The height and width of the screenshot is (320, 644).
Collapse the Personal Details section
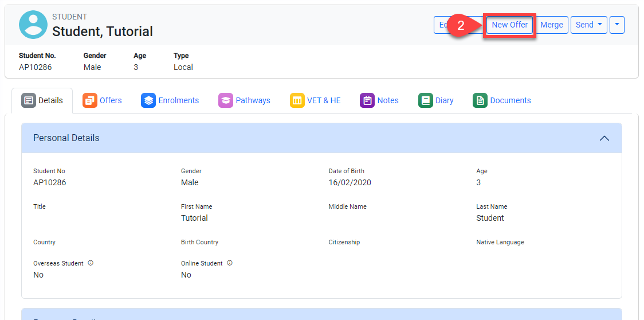pyautogui.click(x=604, y=138)
